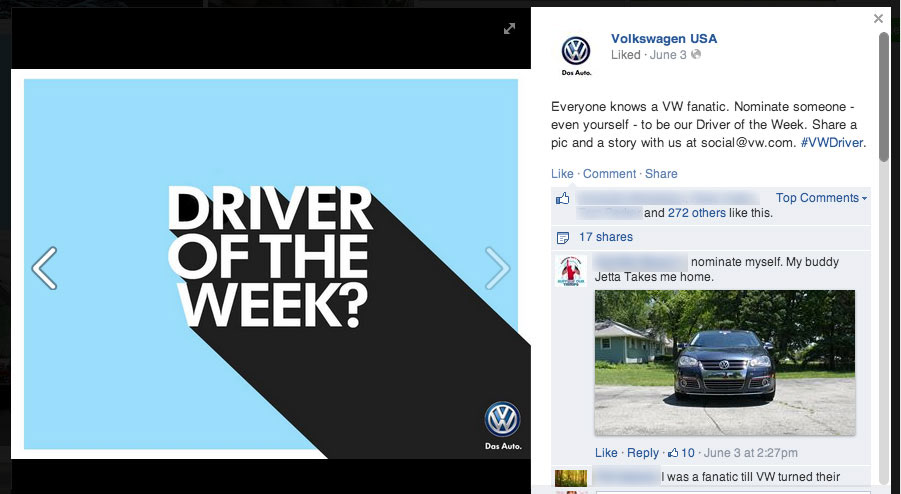
Task: Click the fullscreen expand arrows icon
Action: click(509, 28)
